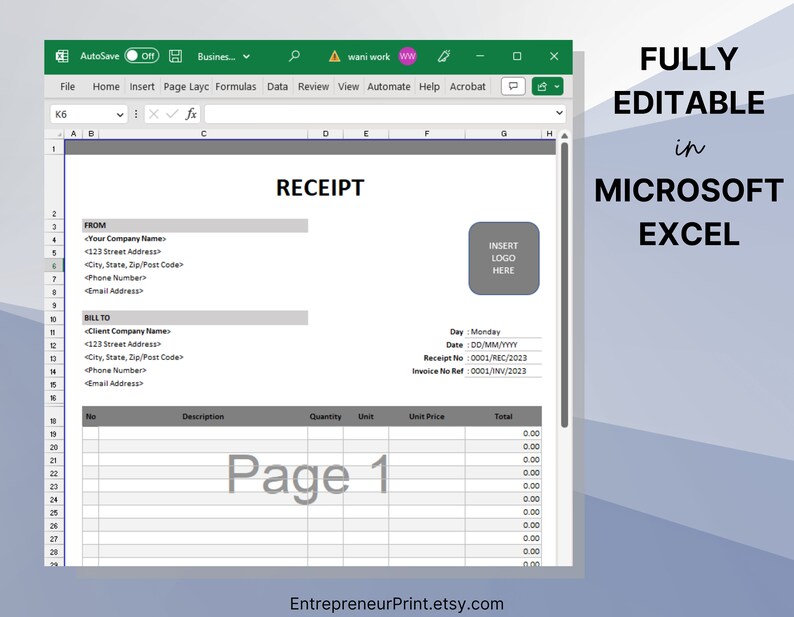Open the WW account avatar
The width and height of the screenshot is (794, 617).
tap(408, 56)
